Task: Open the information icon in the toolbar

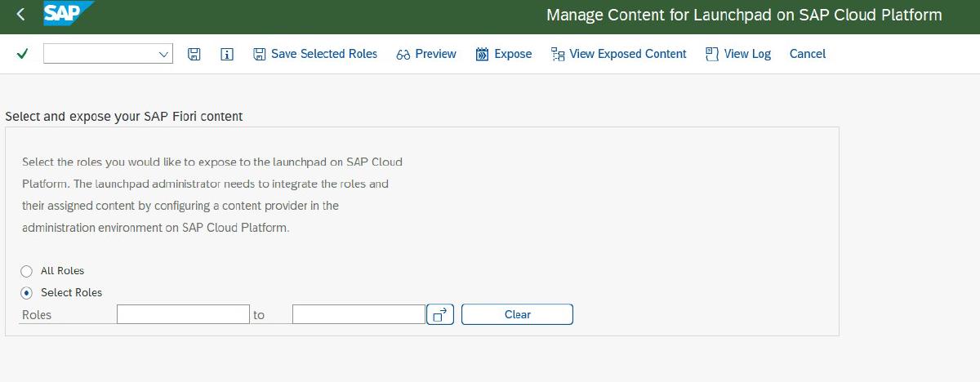Action: (227, 54)
